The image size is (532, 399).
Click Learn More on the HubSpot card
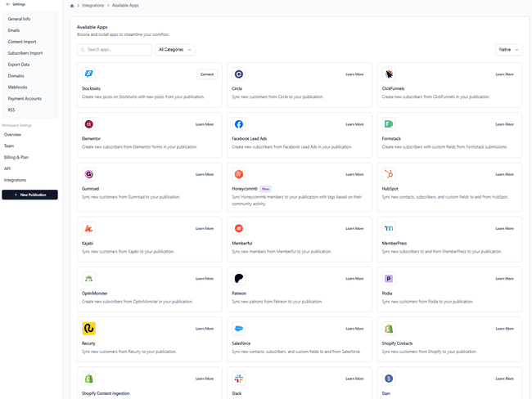(504, 174)
